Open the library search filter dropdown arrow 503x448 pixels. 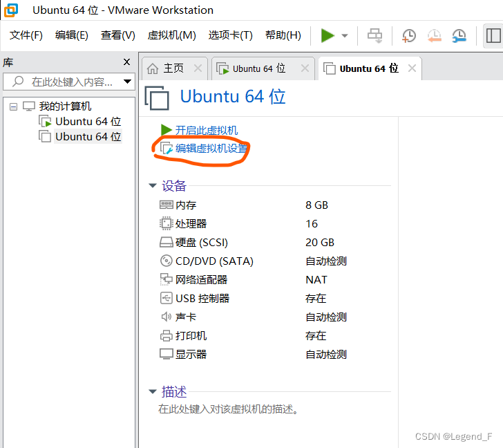coord(127,82)
